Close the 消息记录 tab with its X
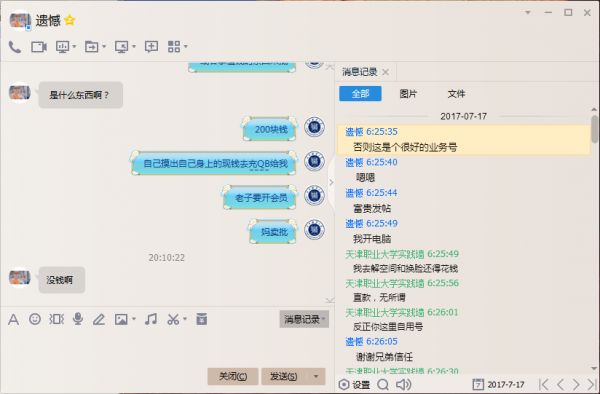This screenshot has width=600, height=394. click(x=386, y=72)
